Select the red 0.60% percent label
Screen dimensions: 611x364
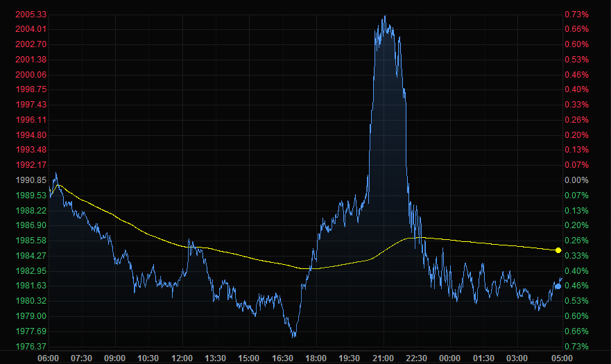tap(577, 44)
